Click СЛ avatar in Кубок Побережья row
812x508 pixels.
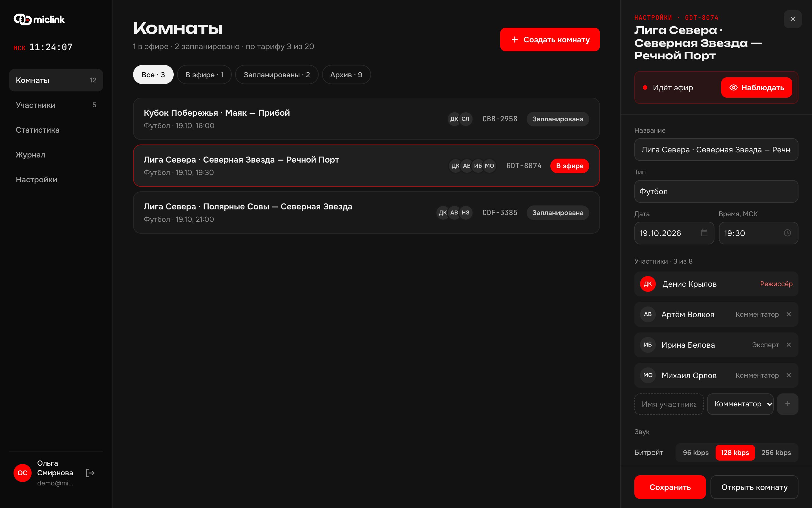[x=465, y=119]
